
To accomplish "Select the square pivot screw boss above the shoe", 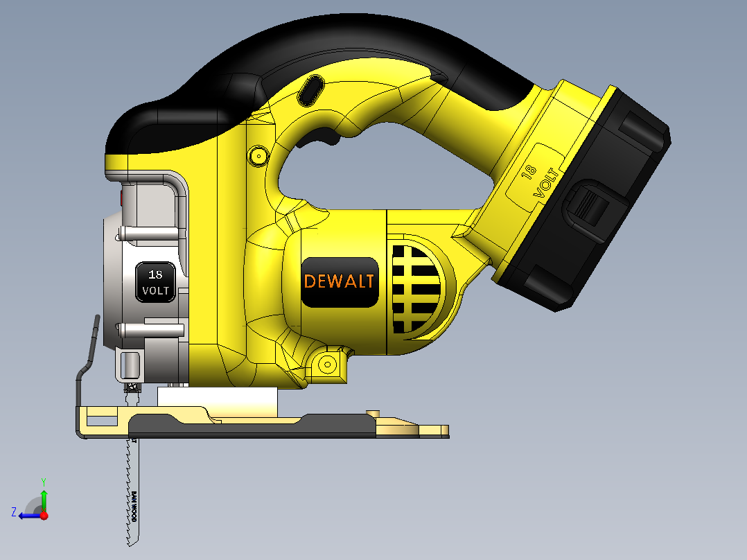I will 327,365.
